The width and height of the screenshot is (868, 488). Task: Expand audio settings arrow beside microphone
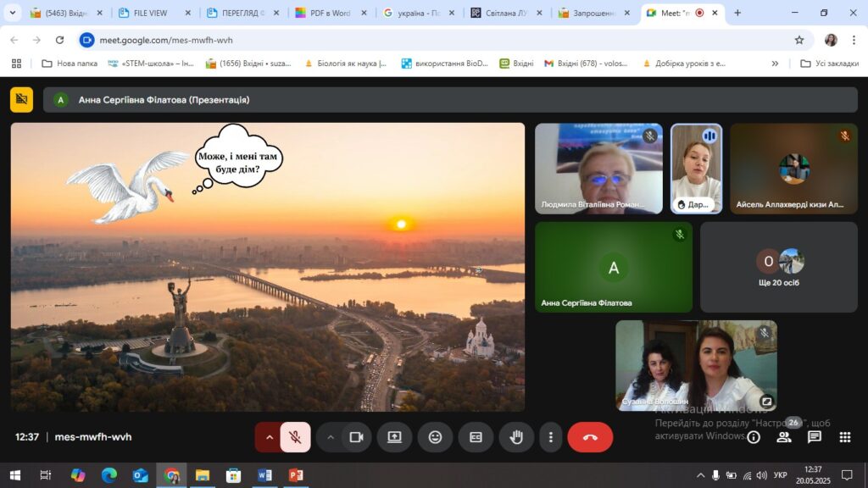click(x=270, y=437)
